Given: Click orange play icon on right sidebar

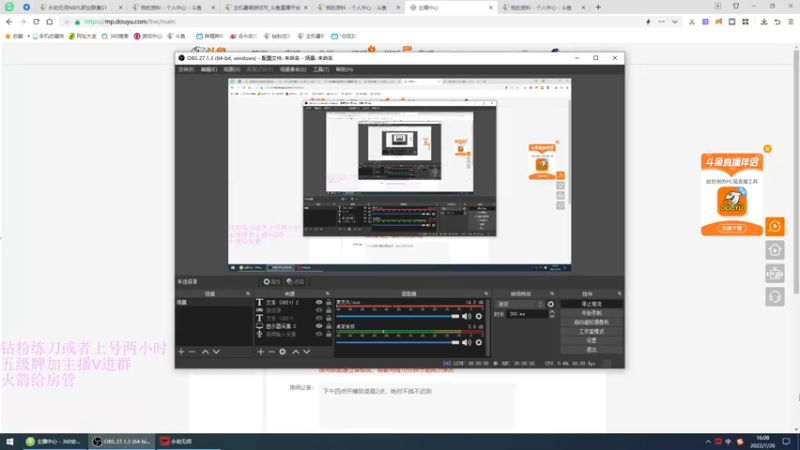Looking at the screenshot, I should (x=774, y=227).
